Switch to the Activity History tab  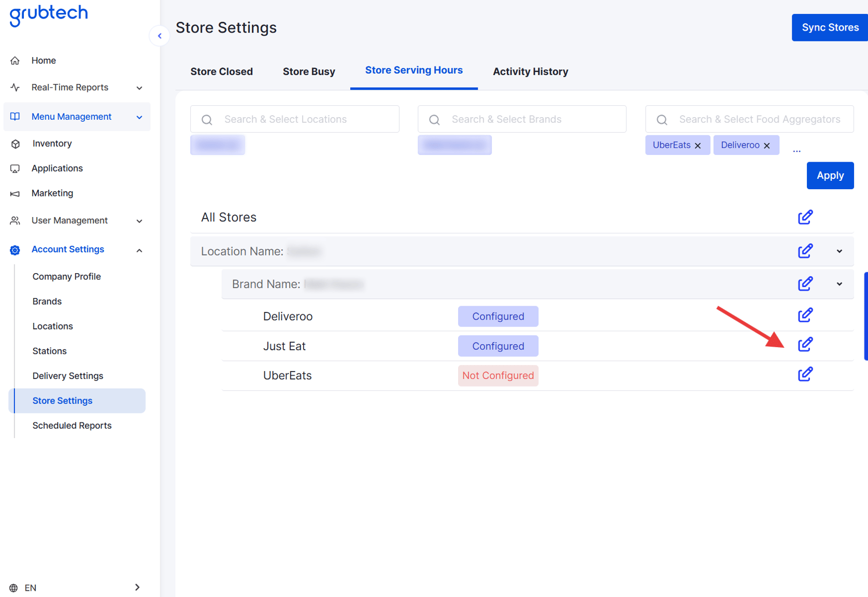tap(530, 72)
